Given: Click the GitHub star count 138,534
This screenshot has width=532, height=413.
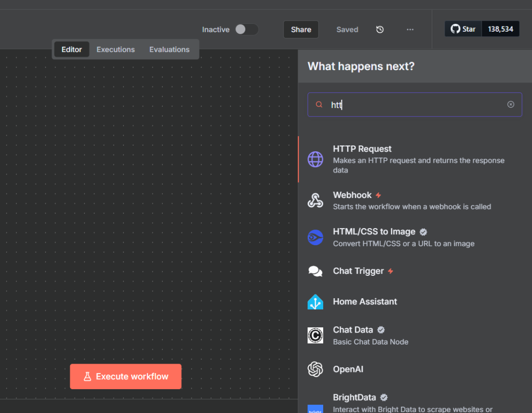Looking at the screenshot, I should pyautogui.click(x=500, y=29).
